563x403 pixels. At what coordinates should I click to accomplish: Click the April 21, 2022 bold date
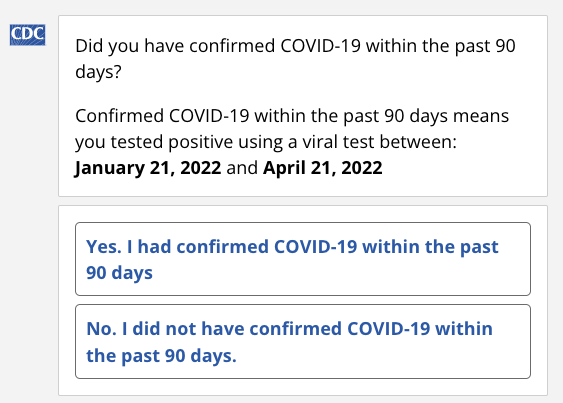coord(322,168)
